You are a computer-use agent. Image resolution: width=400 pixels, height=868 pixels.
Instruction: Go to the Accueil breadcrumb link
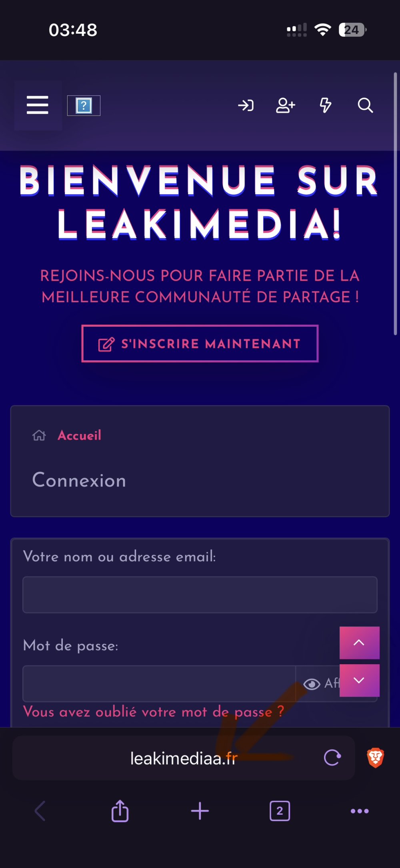pyautogui.click(x=80, y=435)
